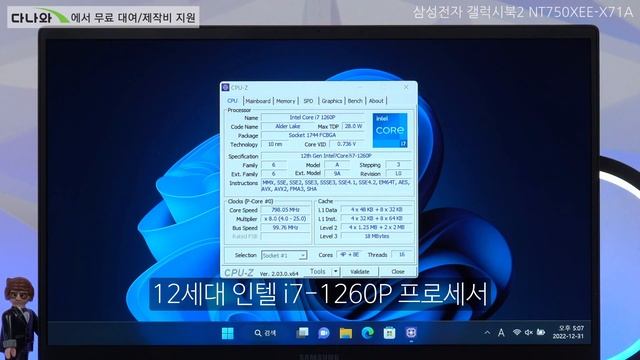
Task: Open the clock showing 2022-12-31
Action: (568, 332)
